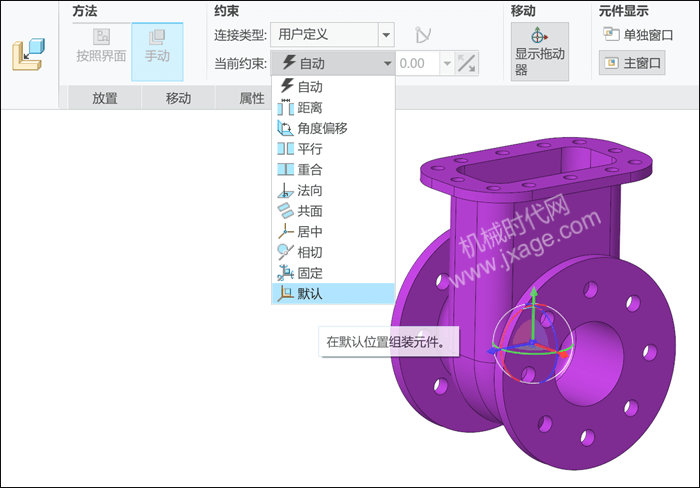Choose 距离 constraint option
The image size is (700, 488).
(333, 108)
